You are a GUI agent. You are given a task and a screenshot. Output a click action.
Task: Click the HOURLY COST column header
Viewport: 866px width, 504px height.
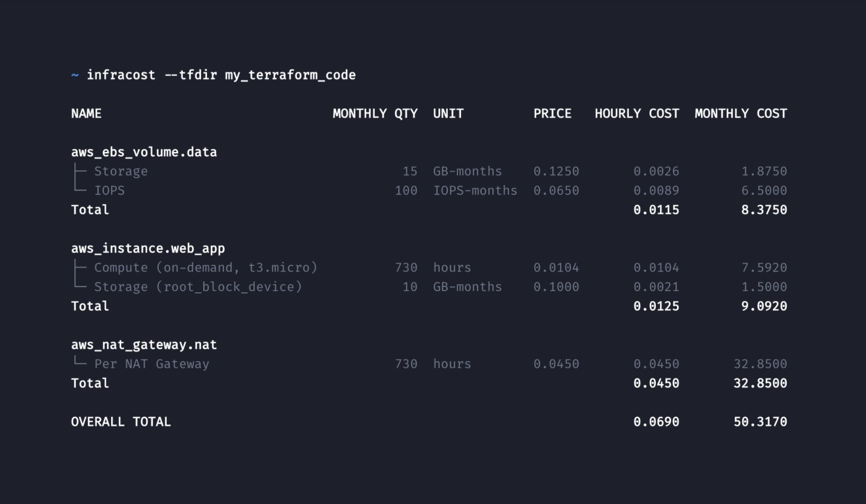tap(636, 114)
